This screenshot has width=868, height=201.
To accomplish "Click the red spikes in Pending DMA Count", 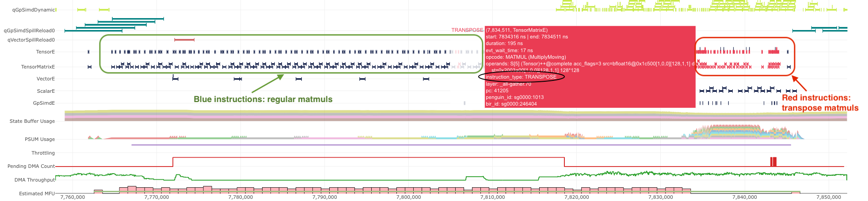I will click(x=773, y=162).
